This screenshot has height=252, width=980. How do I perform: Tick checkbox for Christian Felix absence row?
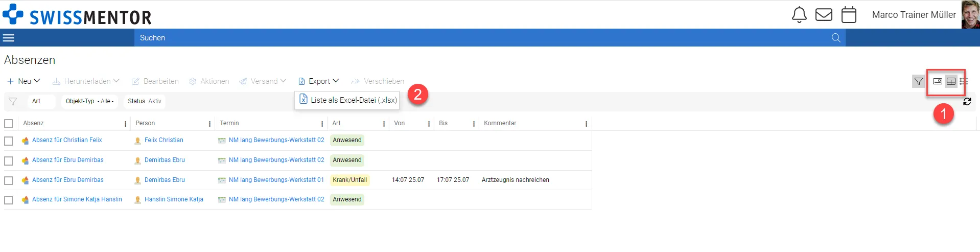[8, 141]
